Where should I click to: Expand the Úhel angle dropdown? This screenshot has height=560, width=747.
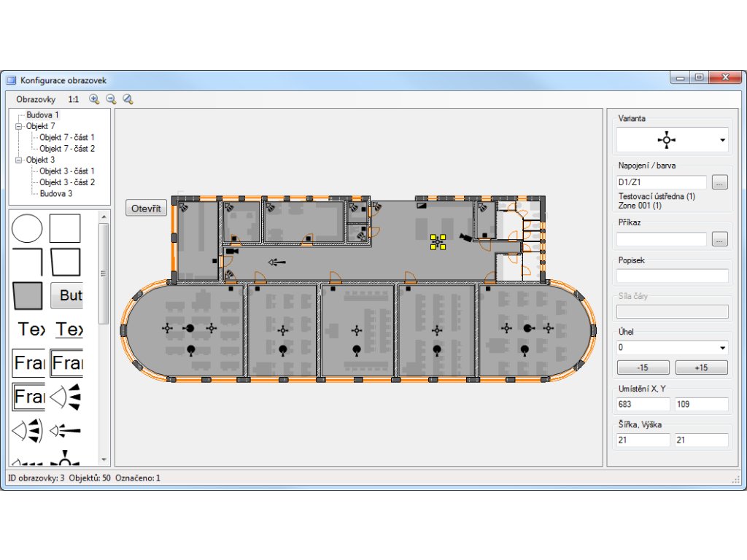click(722, 349)
